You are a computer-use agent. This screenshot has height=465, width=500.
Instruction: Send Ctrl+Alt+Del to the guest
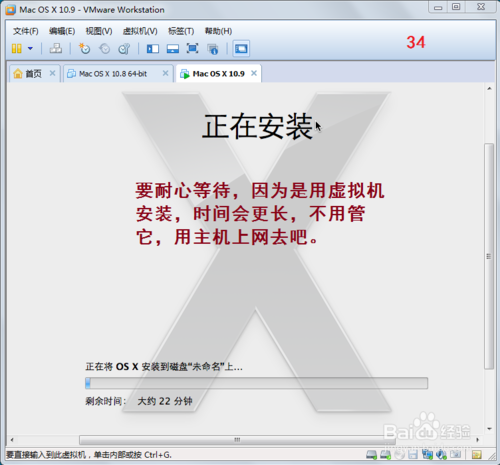point(56,49)
